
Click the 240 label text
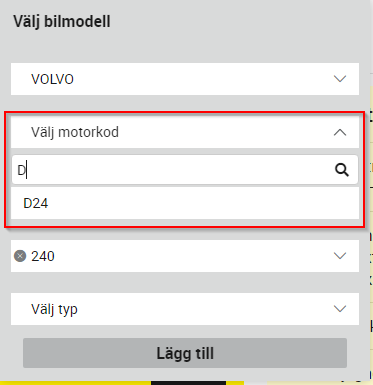(43, 256)
